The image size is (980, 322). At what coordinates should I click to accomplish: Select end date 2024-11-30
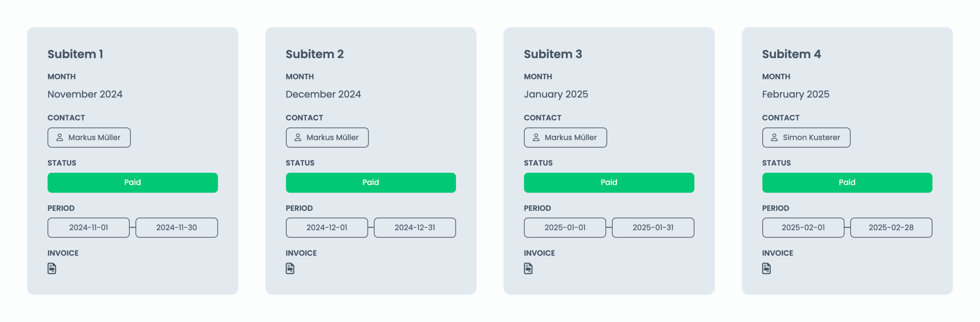point(176,228)
